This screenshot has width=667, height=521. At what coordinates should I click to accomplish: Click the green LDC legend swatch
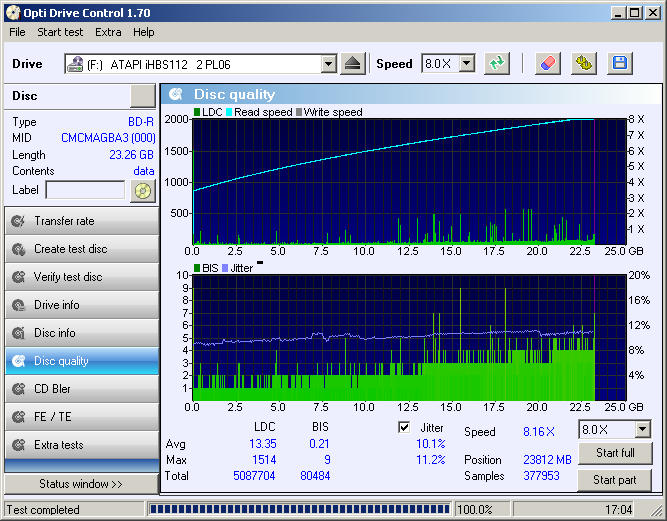(x=197, y=112)
